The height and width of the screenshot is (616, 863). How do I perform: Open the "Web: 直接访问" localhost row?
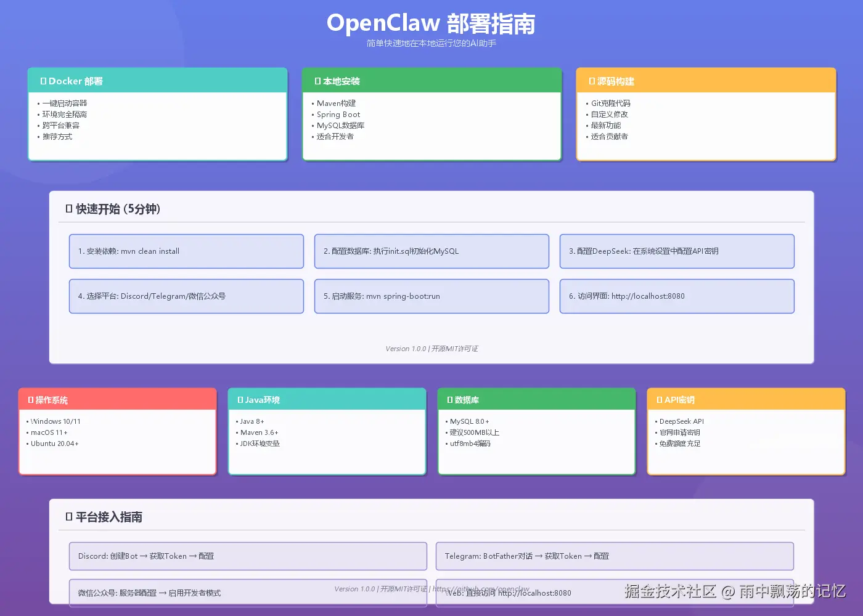(615, 593)
